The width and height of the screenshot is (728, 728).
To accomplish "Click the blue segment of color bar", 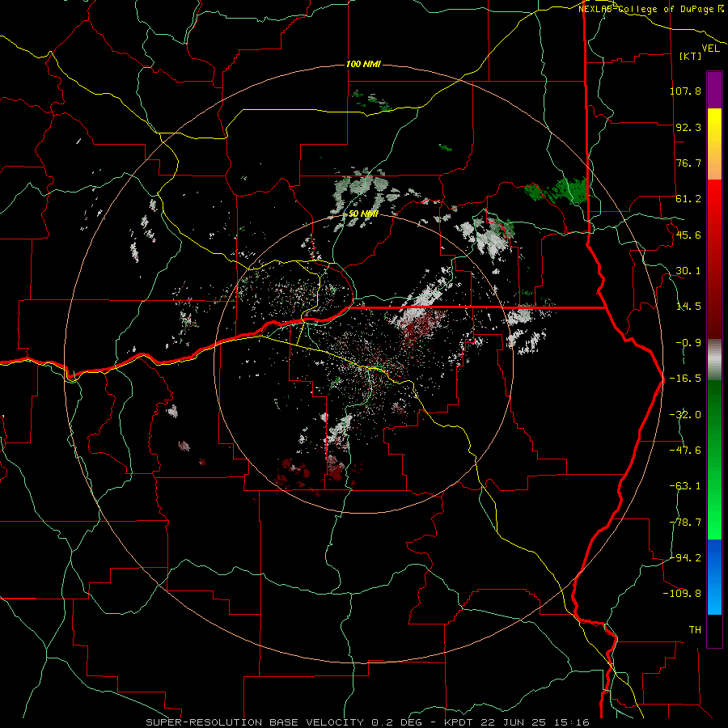I will click(714, 577).
